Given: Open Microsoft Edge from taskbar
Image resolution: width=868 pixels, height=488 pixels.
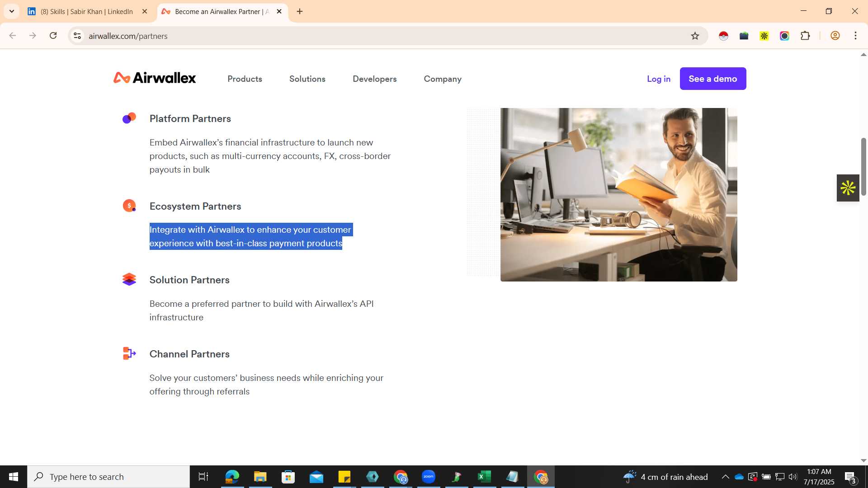Looking at the screenshot, I should (x=232, y=477).
